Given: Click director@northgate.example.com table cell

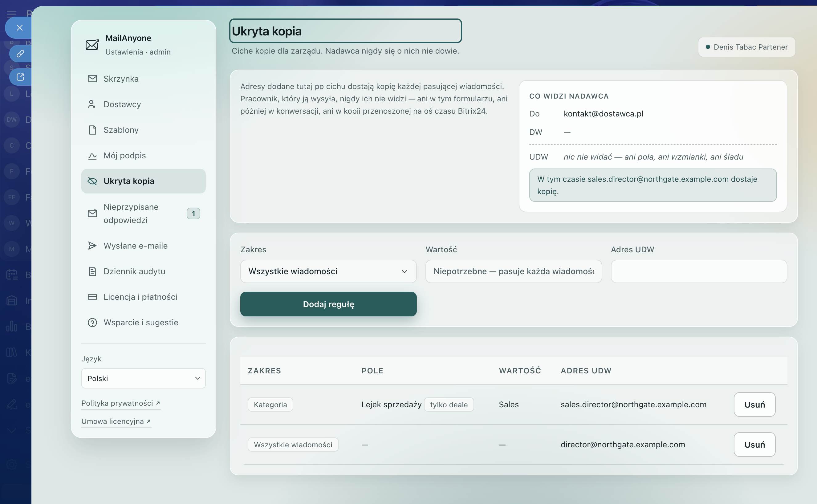Looking at the screenshot, I should [623, 444].
